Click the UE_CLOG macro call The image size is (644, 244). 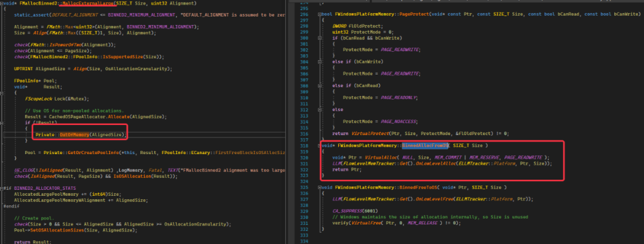[x=26, y=170]
